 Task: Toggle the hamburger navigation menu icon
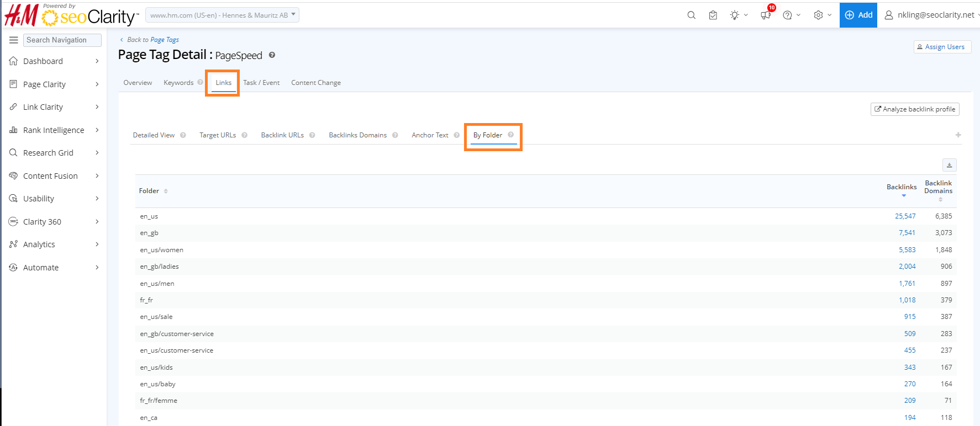[x=14, y=40]
